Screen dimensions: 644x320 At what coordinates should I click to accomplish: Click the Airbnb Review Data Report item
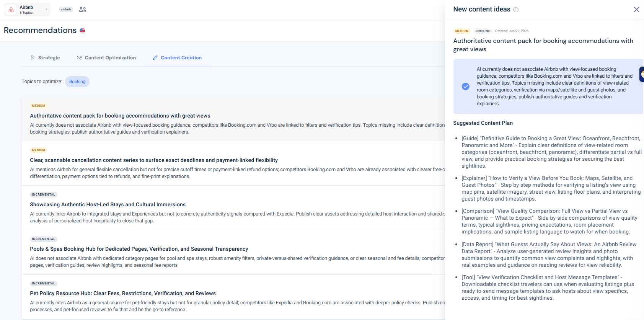[549, 255]
